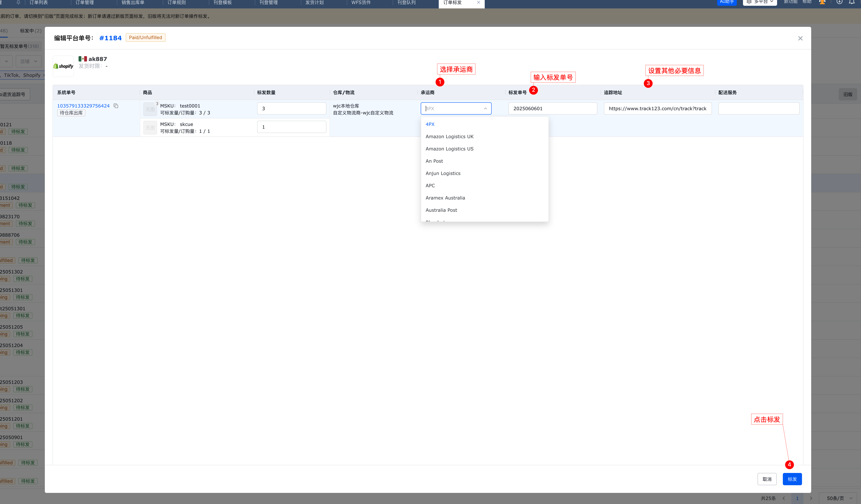The image size is (861, 504).
Task: Select Amazon Logistics UK carrier option
Action: (x=449, y=136)
